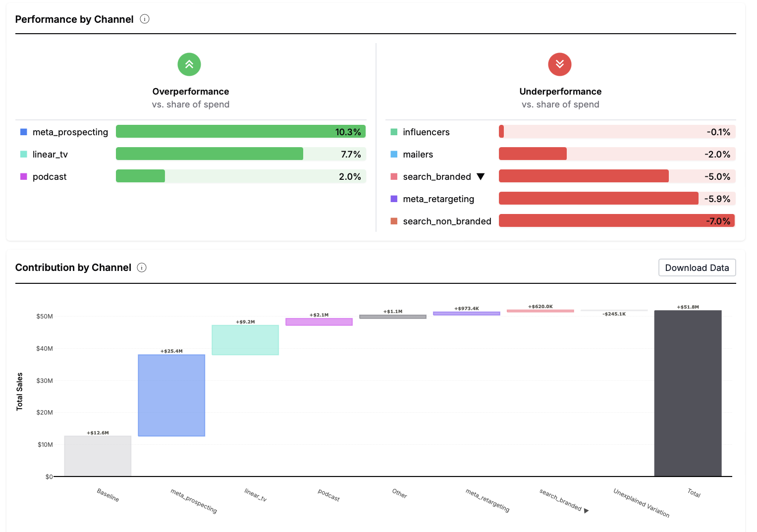The width and height of the screenshot is (757, 532).
Task: Click the dark Total bar in chart
Action: pos(688,393)
